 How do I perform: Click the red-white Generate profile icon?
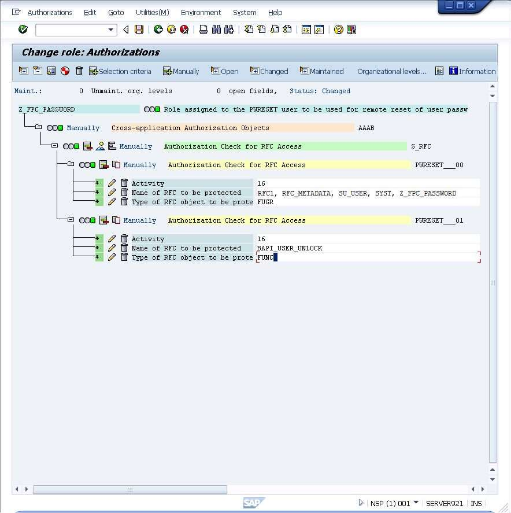pyautogui.click(x=65, y=71)
